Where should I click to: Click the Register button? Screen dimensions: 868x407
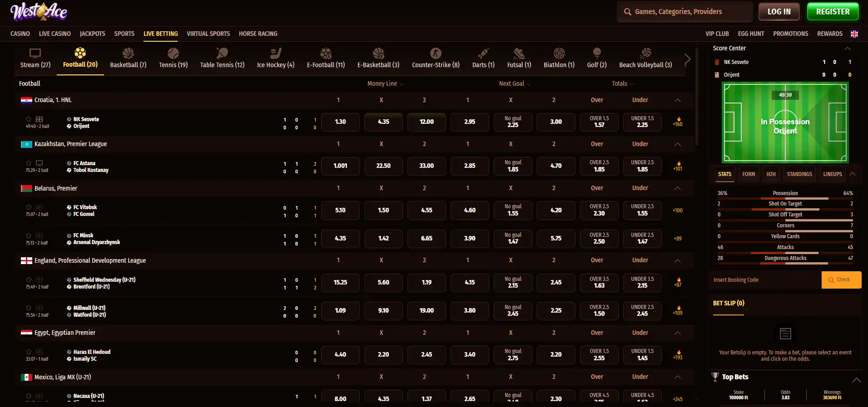(833, 12)
